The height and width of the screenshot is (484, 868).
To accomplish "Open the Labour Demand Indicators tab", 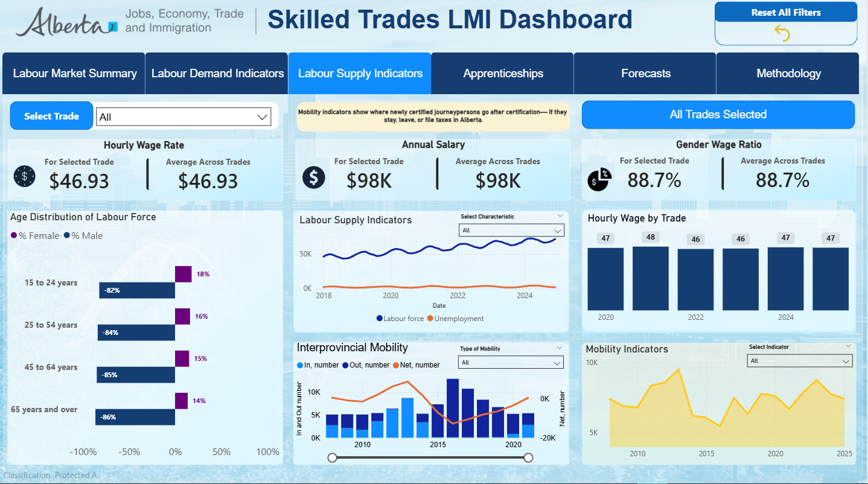I will pyautogui.click(x=217, y=74).
